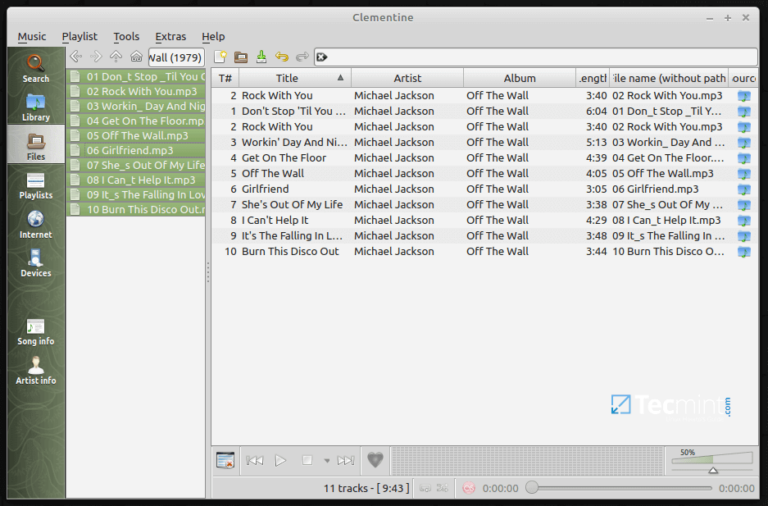This screenshot has height=506, width=768.
Task: Open the Search sidebar tab
Action: click(36, 68)
